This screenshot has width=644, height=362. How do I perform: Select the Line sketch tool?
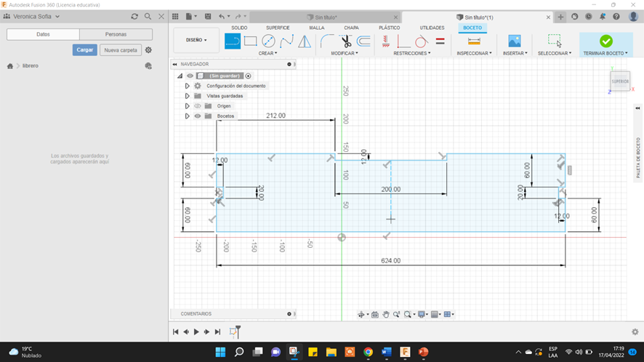(x=233, y=41)
